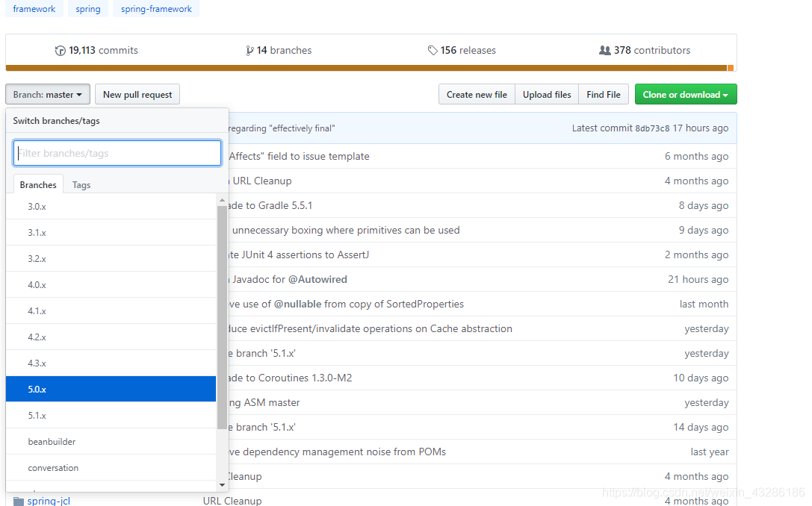Open the spring-jcl folder link
The width and height of the screenshot is (812, 506).
pos(49,501)
